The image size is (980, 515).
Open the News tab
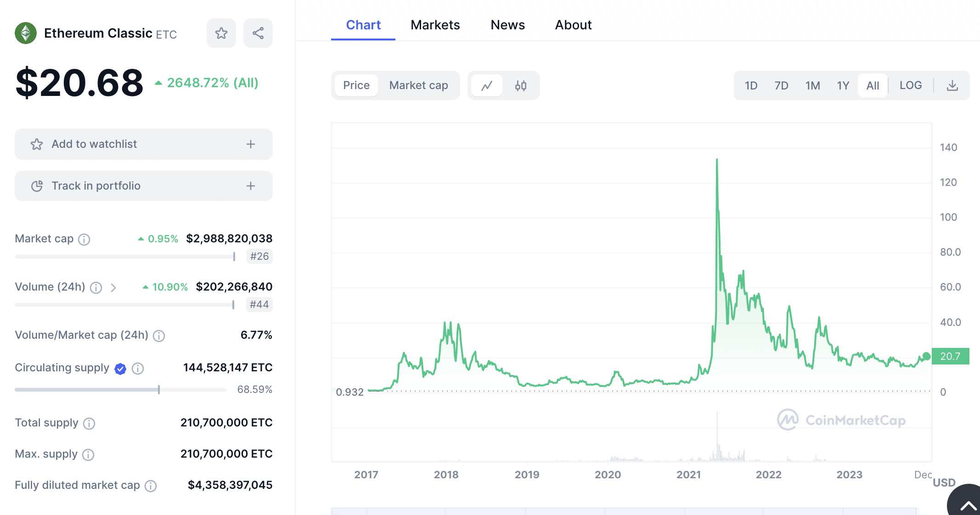[507, 25]
